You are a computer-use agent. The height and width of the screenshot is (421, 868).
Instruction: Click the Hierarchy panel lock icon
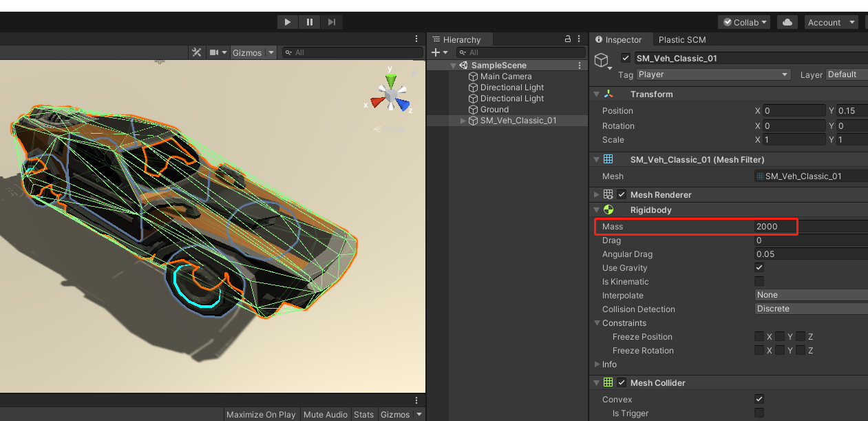[568, 39]
